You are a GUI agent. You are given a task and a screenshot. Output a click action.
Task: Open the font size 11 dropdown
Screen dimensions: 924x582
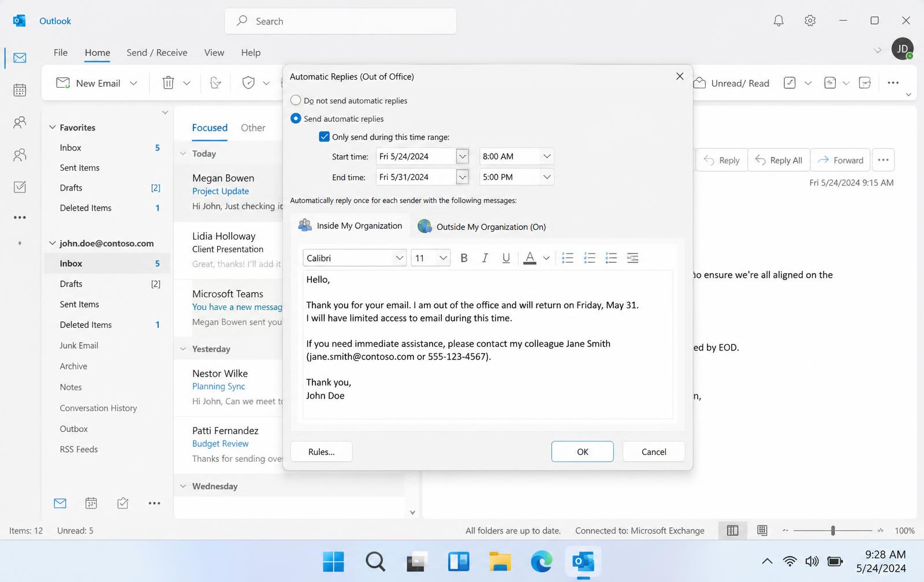(x=443, y=258)
